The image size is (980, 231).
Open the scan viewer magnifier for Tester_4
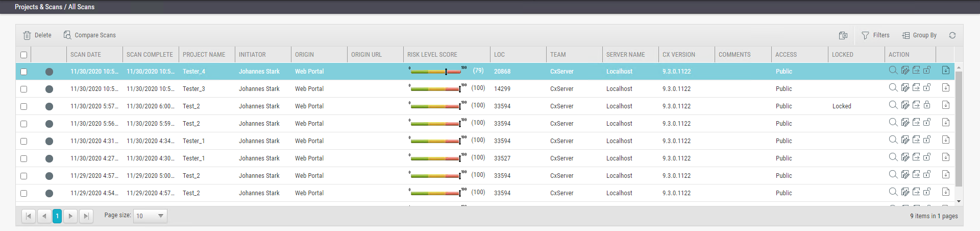[x=893, y=71]
